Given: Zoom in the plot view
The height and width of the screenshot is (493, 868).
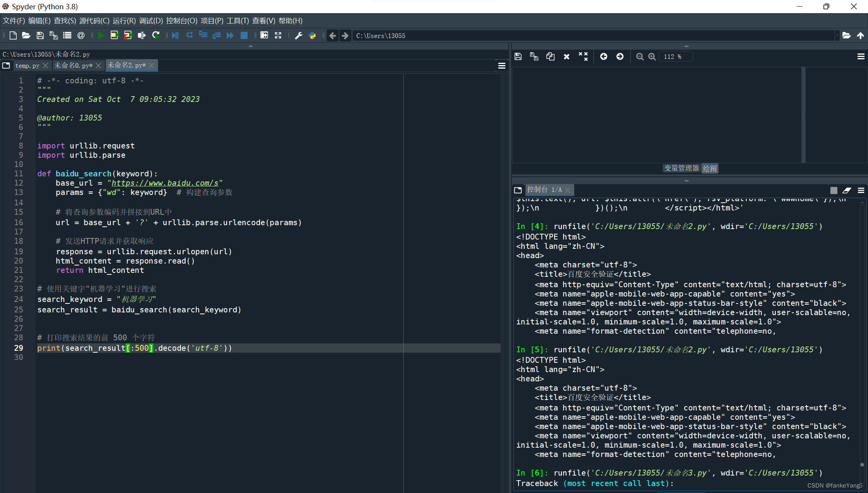Looking at the screenshot, I should (652, 57).
